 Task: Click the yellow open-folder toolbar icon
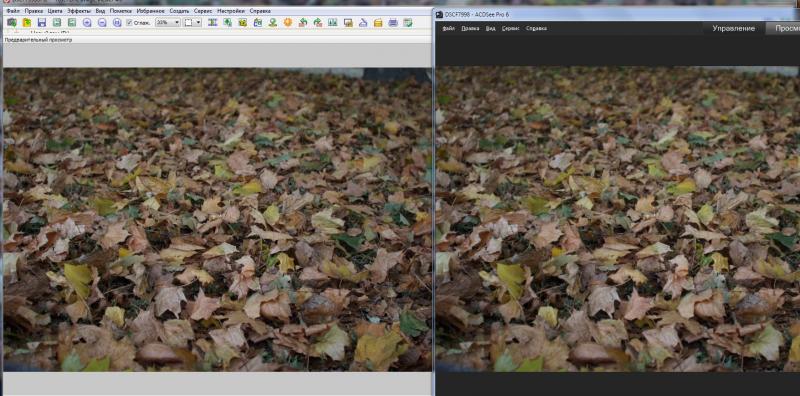27,22
